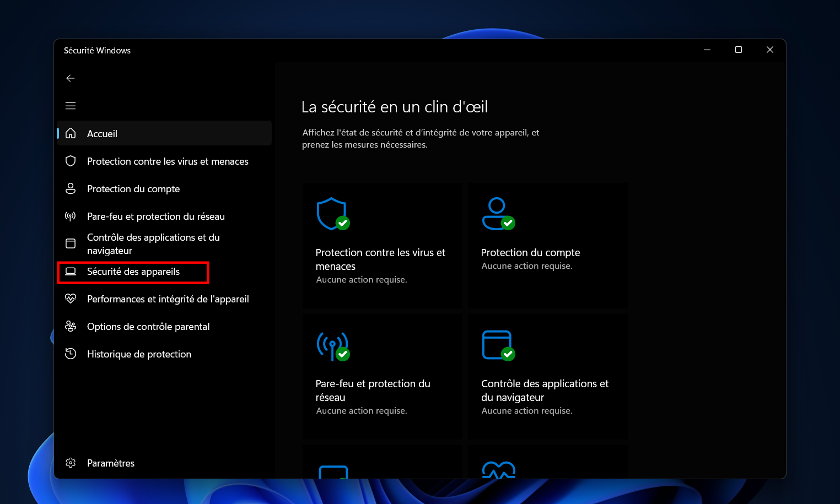The height and width of the screenshot is (504, 840).
Task: Open Sécurité des appareils from the sidebar
Action: (x=133, y=272)
